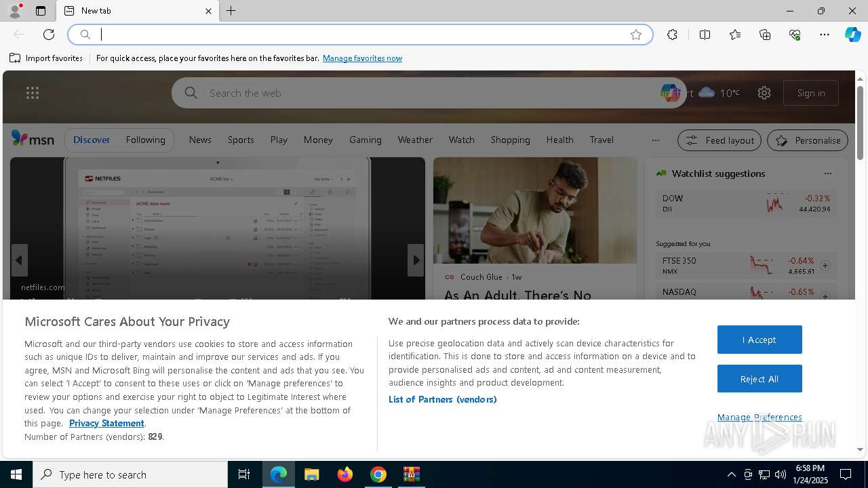Open the Gaming menu item
The image size is (868, 488).
pos(366,140)
